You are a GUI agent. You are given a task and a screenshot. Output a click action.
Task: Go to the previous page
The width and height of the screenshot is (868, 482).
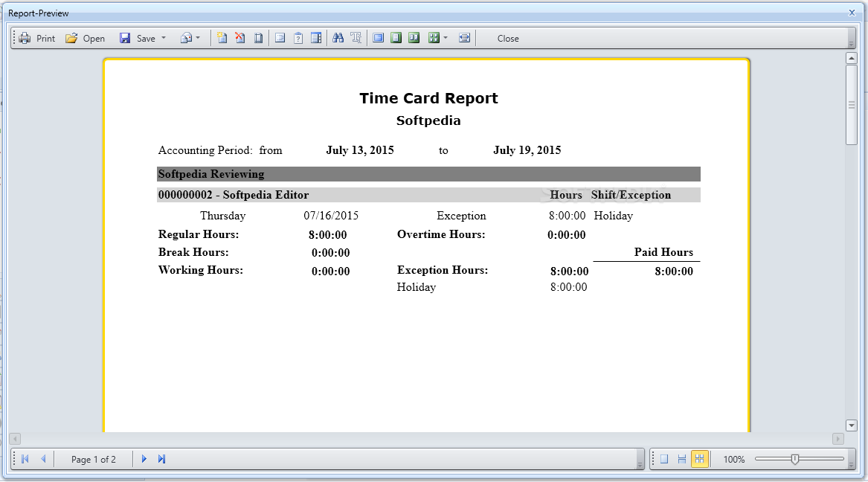click(x=43, y=459)
